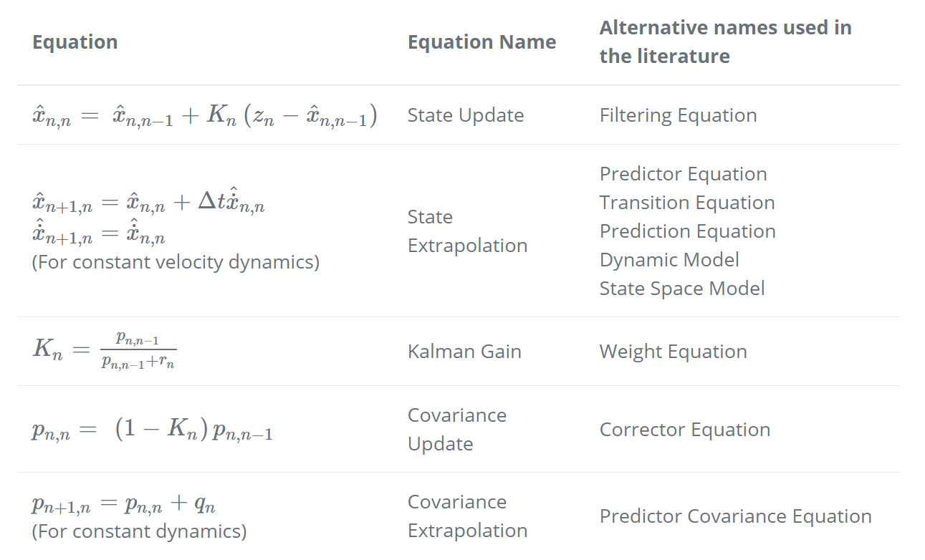Click the Predictor Equation text
This screenshot has width=925, height=560.
[683, 174]
